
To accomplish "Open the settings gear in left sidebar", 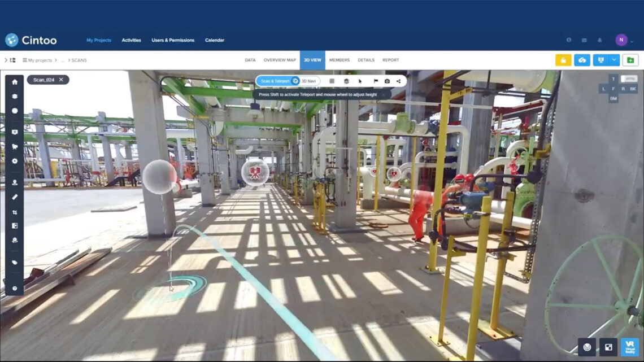I will 15,162.
